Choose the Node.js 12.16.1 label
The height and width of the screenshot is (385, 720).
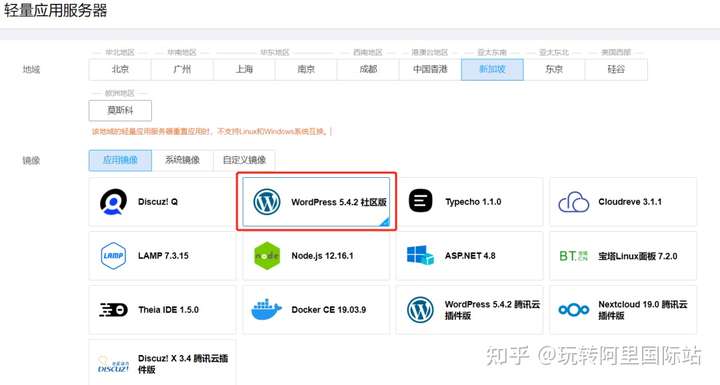tap(322, 256)
